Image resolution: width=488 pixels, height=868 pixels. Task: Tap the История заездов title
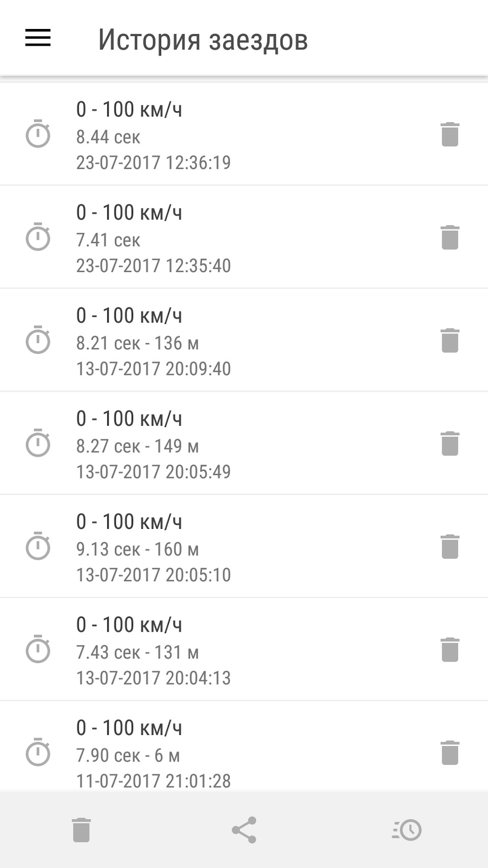point(203,40)
